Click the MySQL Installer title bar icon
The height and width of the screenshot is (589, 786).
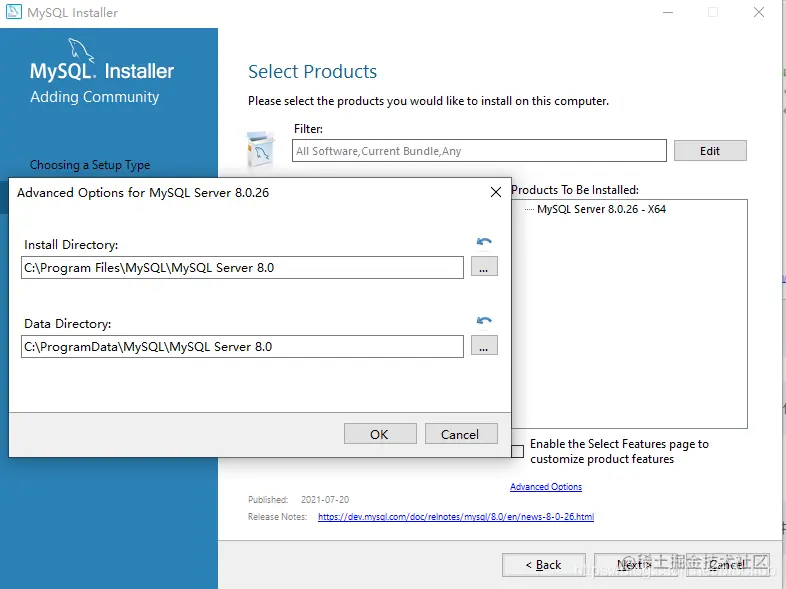coord(14,12)
